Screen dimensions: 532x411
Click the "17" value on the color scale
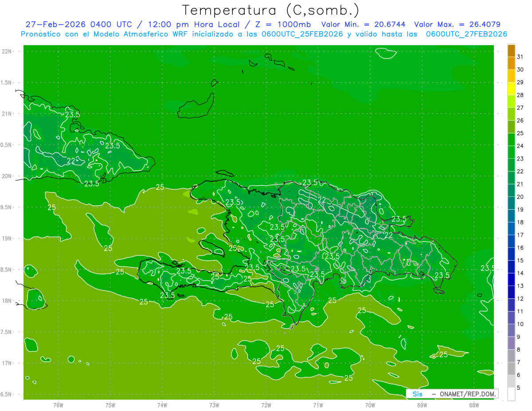[x=520, y=235]
